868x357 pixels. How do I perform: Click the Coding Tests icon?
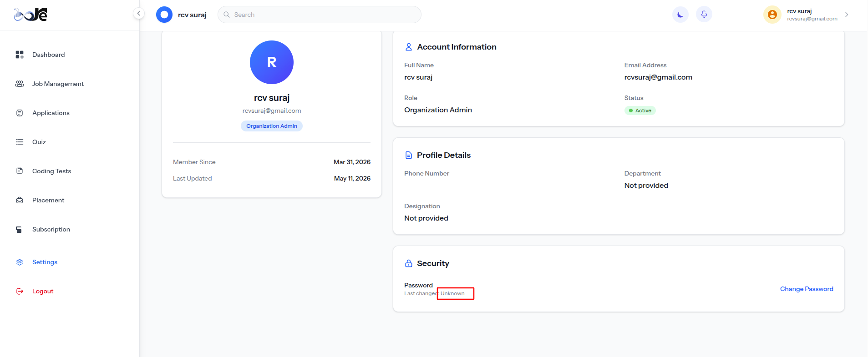pos(20,171)
